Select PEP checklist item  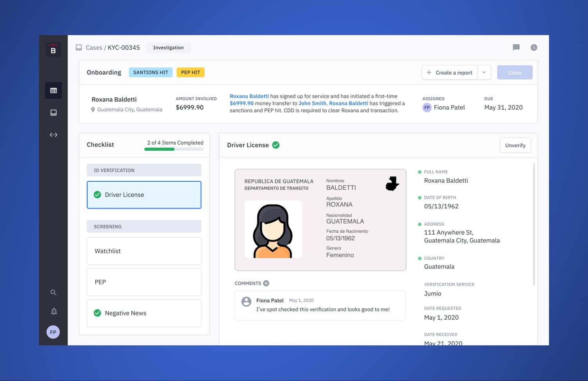pos(144,282)
